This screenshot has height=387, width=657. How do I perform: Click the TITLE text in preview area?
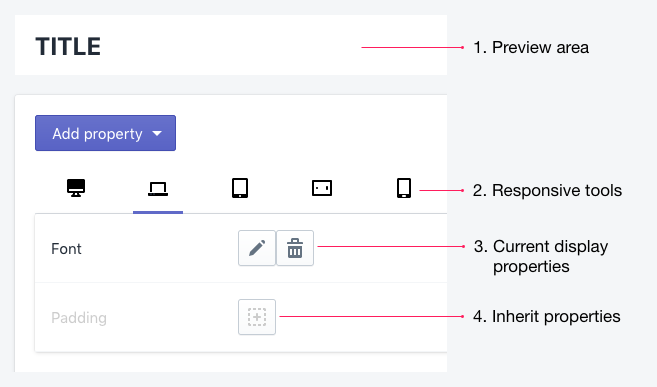(68, 46)
